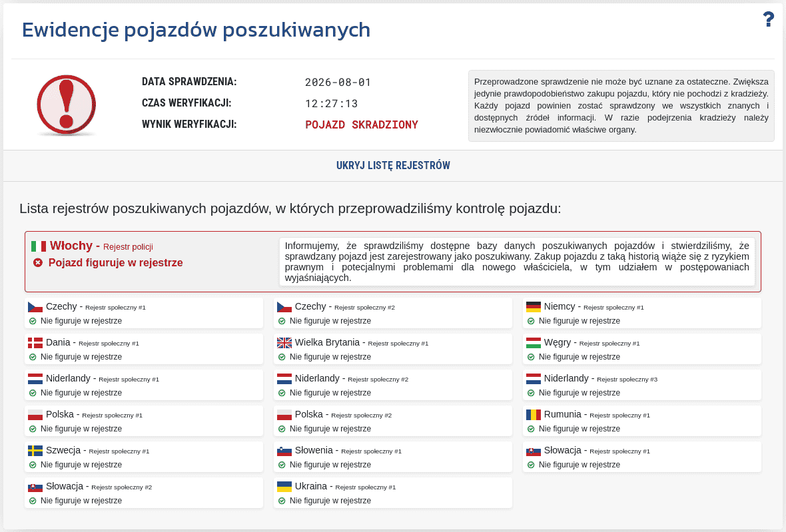Click the German flag next to Niemcy

534,307
